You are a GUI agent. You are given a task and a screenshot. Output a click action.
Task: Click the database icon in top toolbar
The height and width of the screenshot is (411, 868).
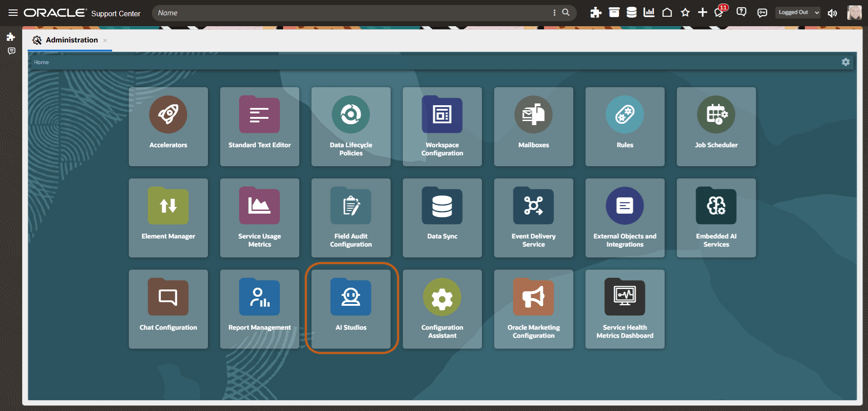(x=632, y=13)
